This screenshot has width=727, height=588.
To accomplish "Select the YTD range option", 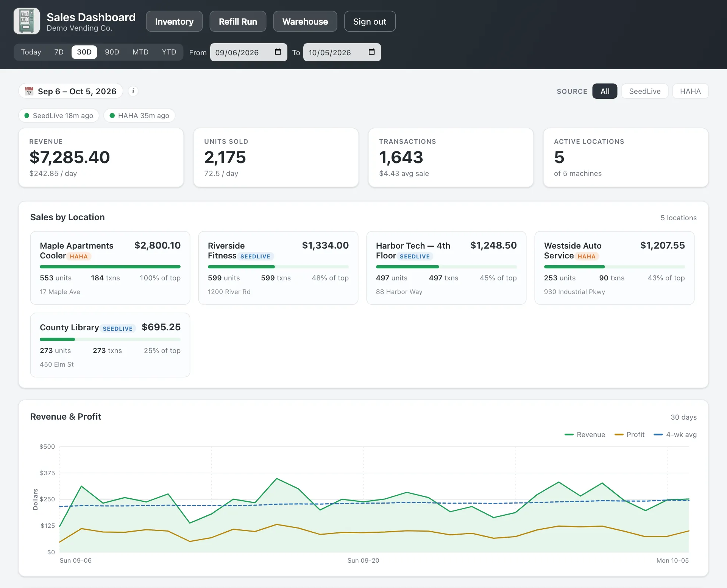I will (x=169, y=52).
